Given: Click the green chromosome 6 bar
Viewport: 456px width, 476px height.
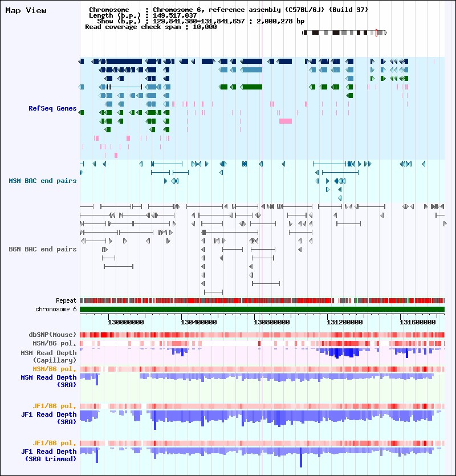Looking at the screenshot, I should (262, 310).
